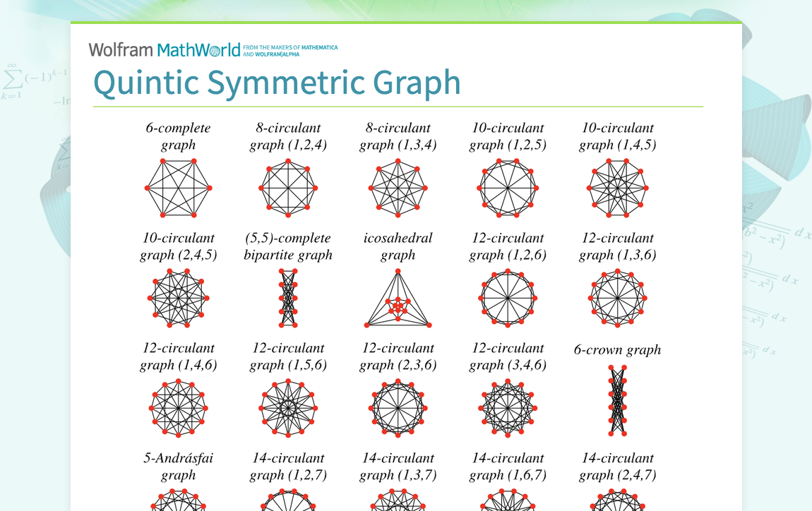Open the 12-circulant graph (1,5,6) image
This screenshot has height=511, width=812.
287,408
